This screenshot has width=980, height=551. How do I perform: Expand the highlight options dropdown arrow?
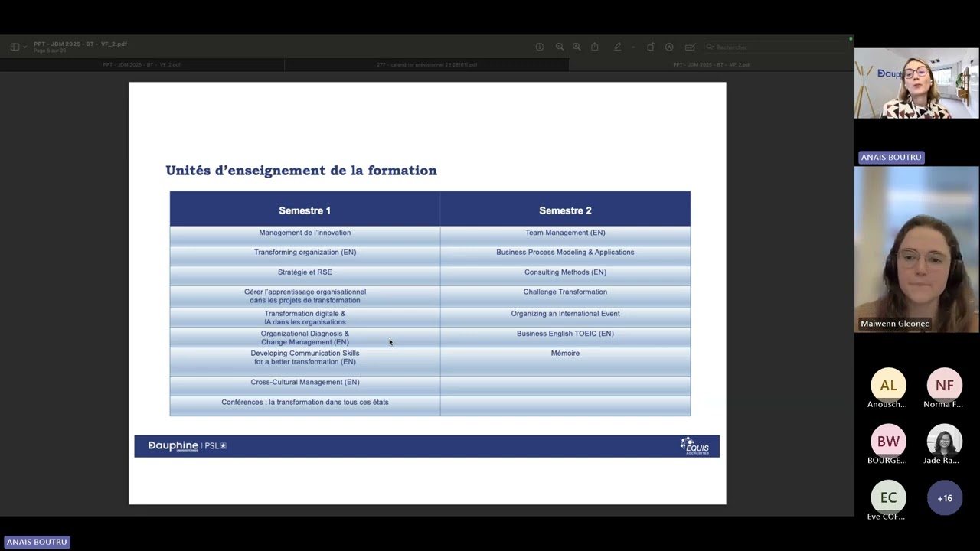[x=633, y=47]
